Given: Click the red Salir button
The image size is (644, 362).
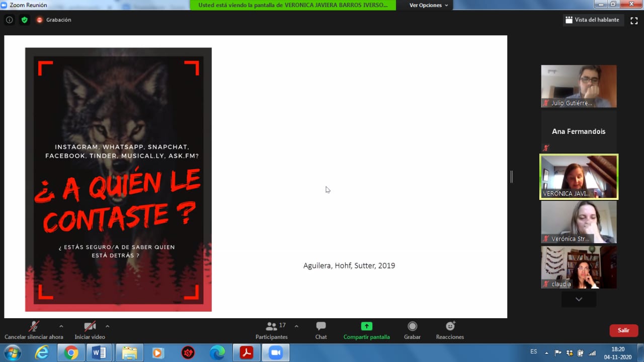Looking at the screenshot, I should pyautogui.click(x=623, y=330).
